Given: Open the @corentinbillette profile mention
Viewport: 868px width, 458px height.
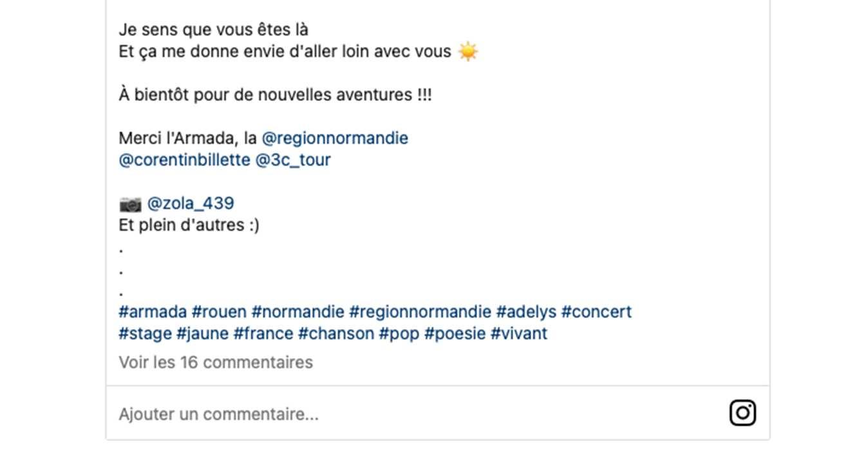Looking at the screenshot, I should point(184,160).
